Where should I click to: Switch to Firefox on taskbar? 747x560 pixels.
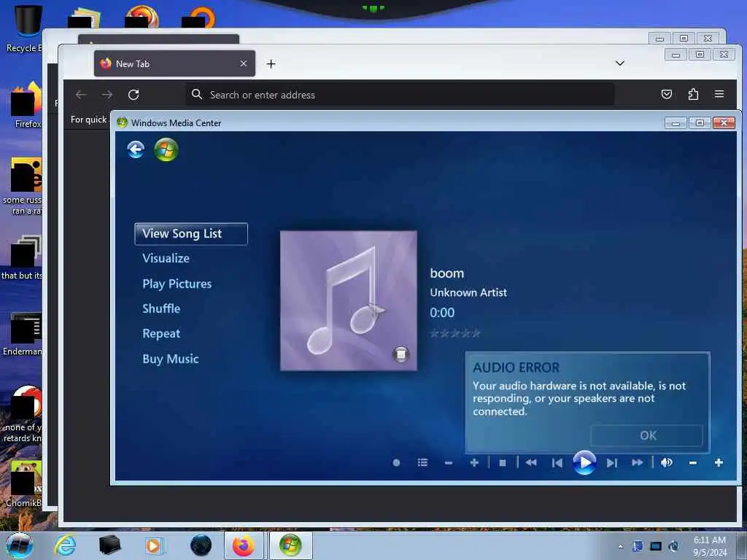[x=244, y=545]
